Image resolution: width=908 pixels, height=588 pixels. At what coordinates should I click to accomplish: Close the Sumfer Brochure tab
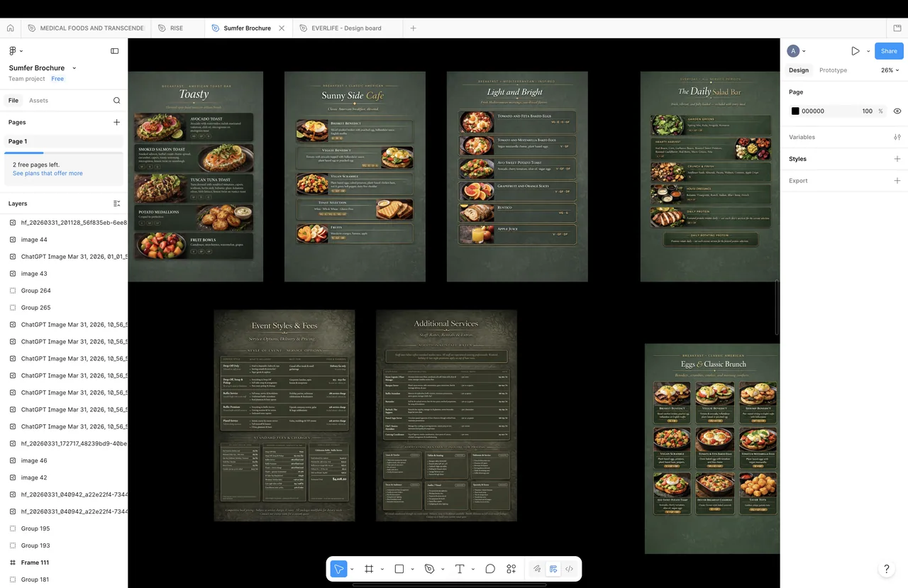pos(282,28)
